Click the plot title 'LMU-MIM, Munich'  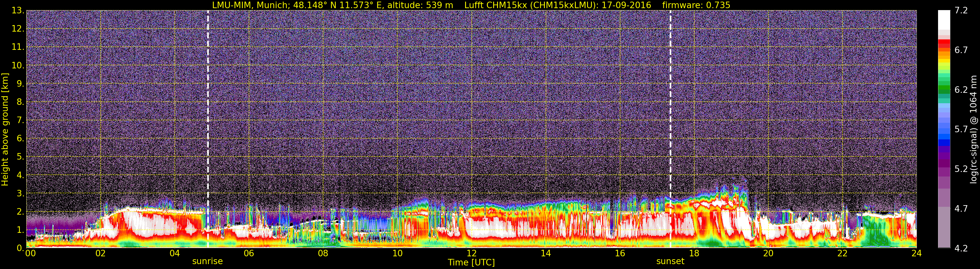251,5
